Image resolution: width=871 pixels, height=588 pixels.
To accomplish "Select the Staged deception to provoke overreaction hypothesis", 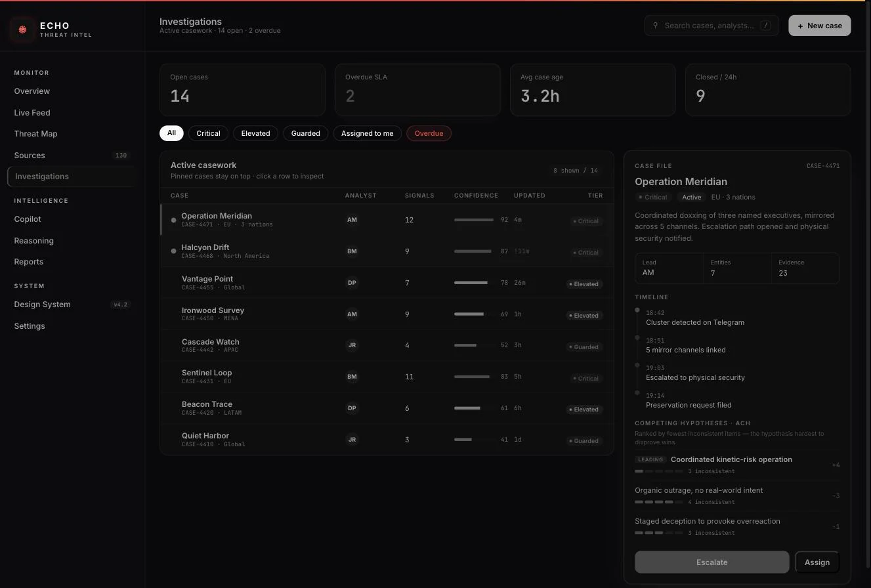I will [737, 526].
